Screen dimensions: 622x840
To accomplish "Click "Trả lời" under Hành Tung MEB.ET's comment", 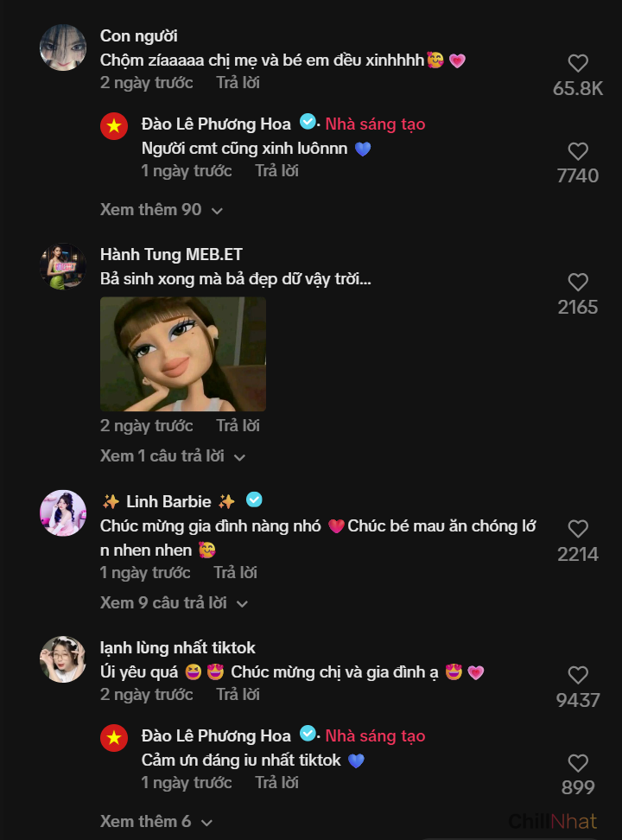I will click(x=238, y=426).
